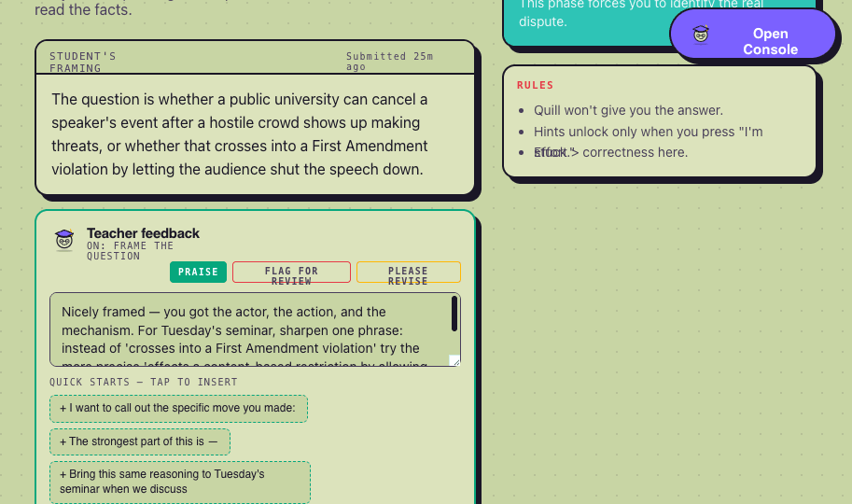The width and height of the screenshot is (852, 504).
Task: Insert 'I want to call out the specific move' starter
Action: click(178, 408)
